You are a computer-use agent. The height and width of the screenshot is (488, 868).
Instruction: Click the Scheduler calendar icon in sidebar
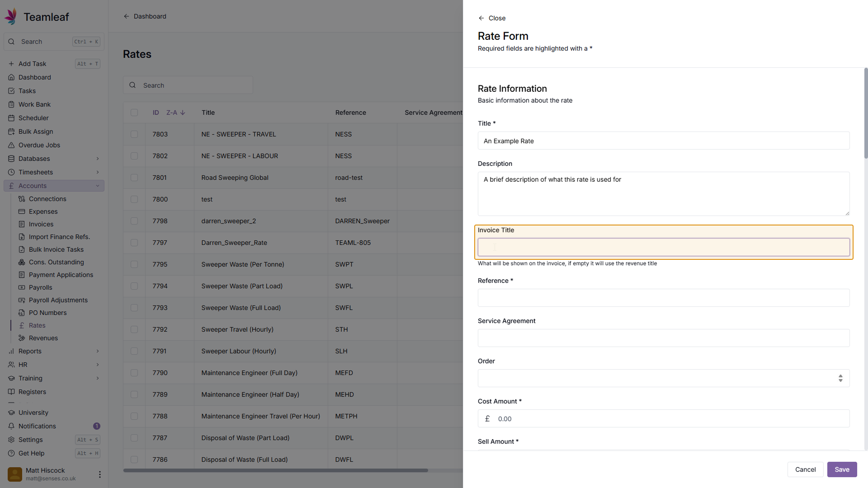tap(11, 118)
